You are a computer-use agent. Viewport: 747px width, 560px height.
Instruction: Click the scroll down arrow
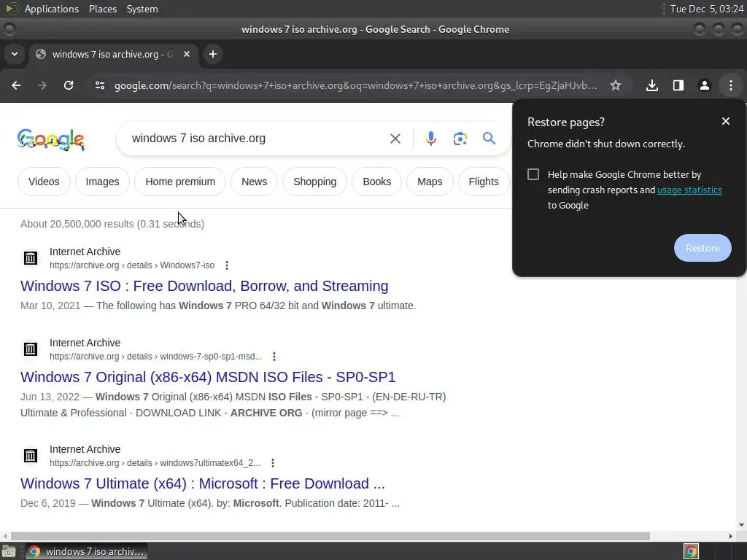click(x=741, y=525)
